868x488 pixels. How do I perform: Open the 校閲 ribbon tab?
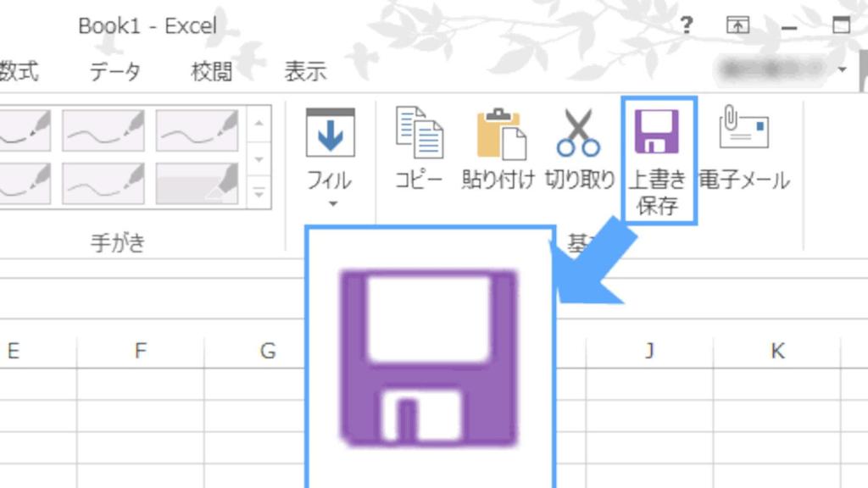pyautogui.click(x=214, y=71)
